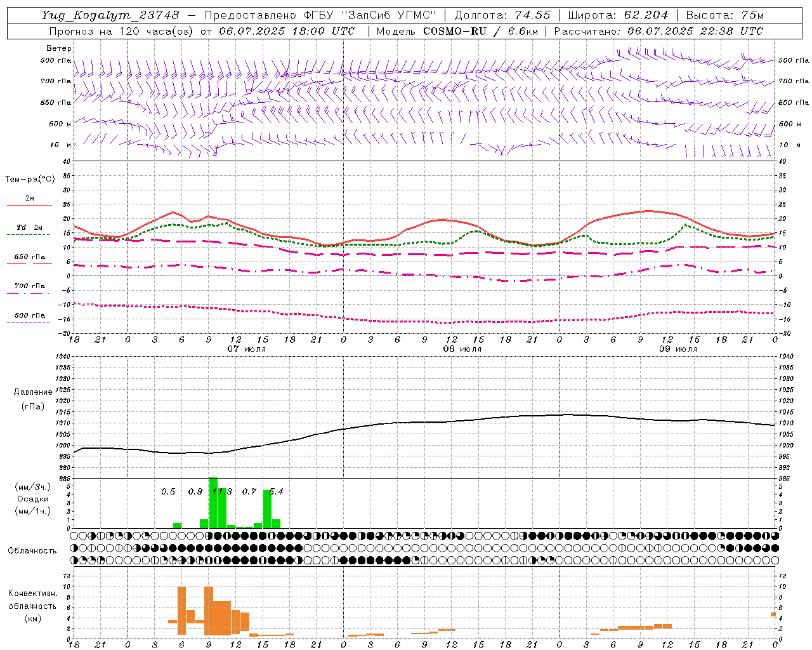Image resolution: width=812 pixels, height=650 pixels.
Task: Click the (мм/3ч.) precipitation unit label
Action: tap(32, 487)
